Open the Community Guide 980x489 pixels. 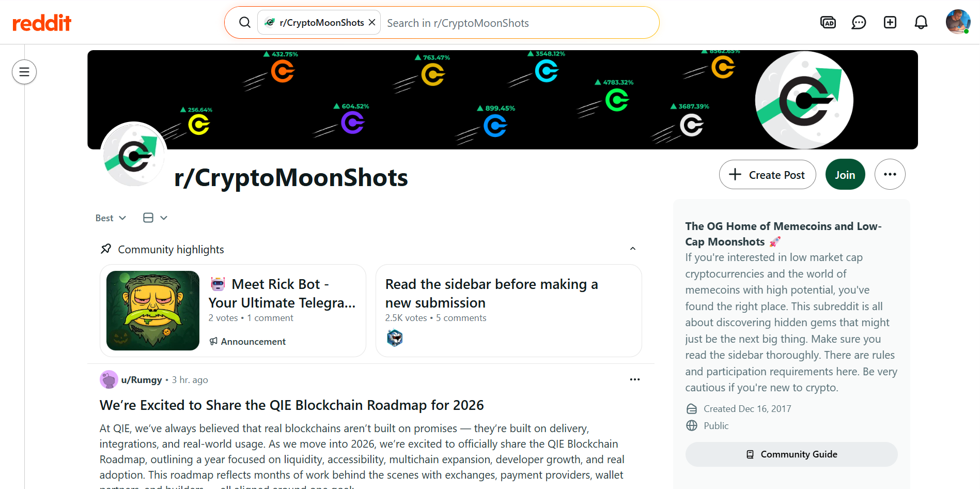point(791,454)
